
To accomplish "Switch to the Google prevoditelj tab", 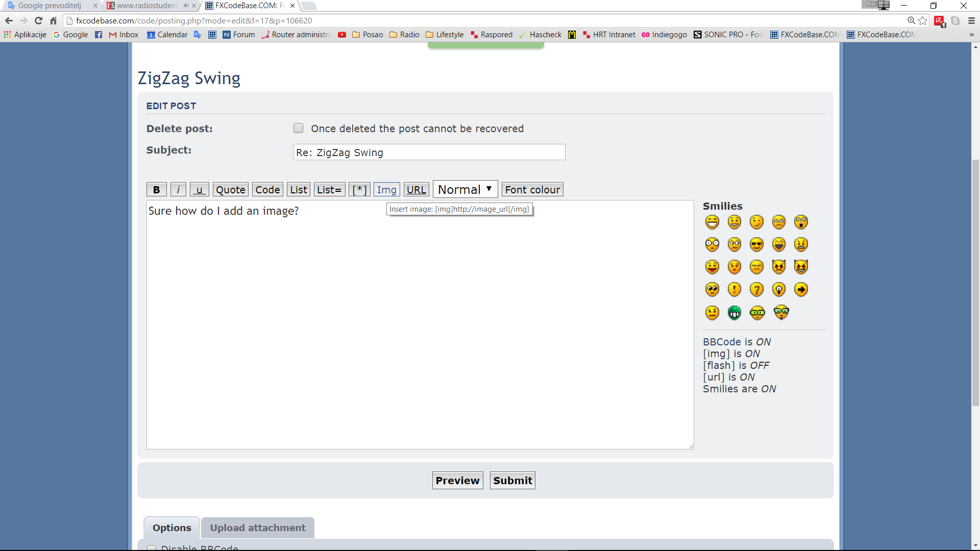I will [x=50, y=6].
